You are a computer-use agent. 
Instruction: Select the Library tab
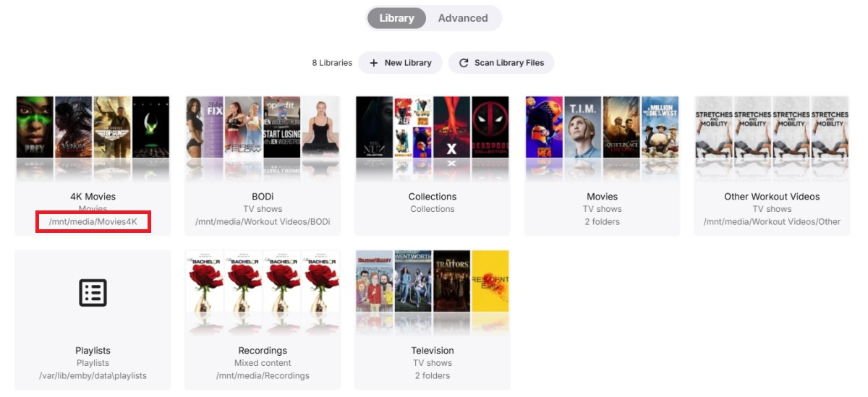(x=396, y=18)
